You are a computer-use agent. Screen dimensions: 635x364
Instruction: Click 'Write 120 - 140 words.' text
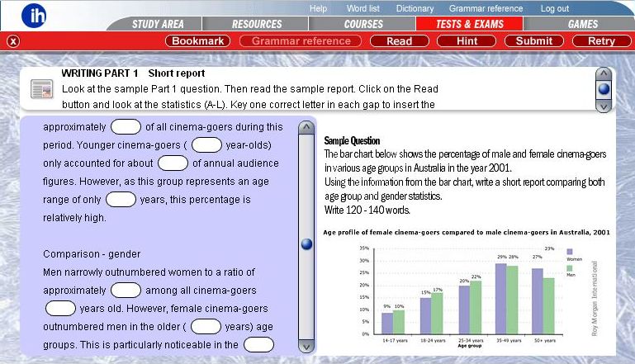point(367,210)
